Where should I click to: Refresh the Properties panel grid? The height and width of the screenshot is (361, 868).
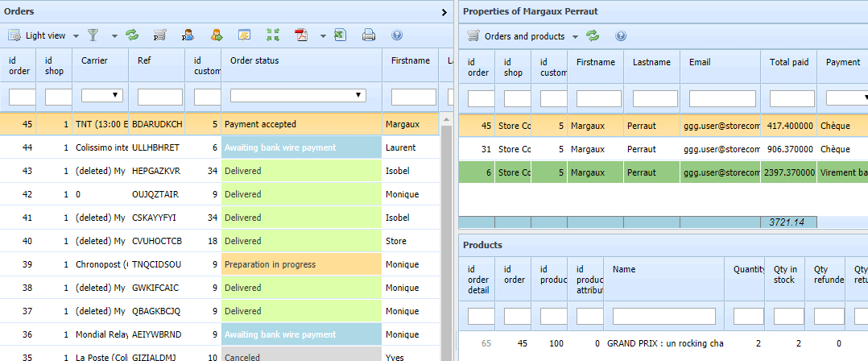pyautogui.click(x=593, y=36)
